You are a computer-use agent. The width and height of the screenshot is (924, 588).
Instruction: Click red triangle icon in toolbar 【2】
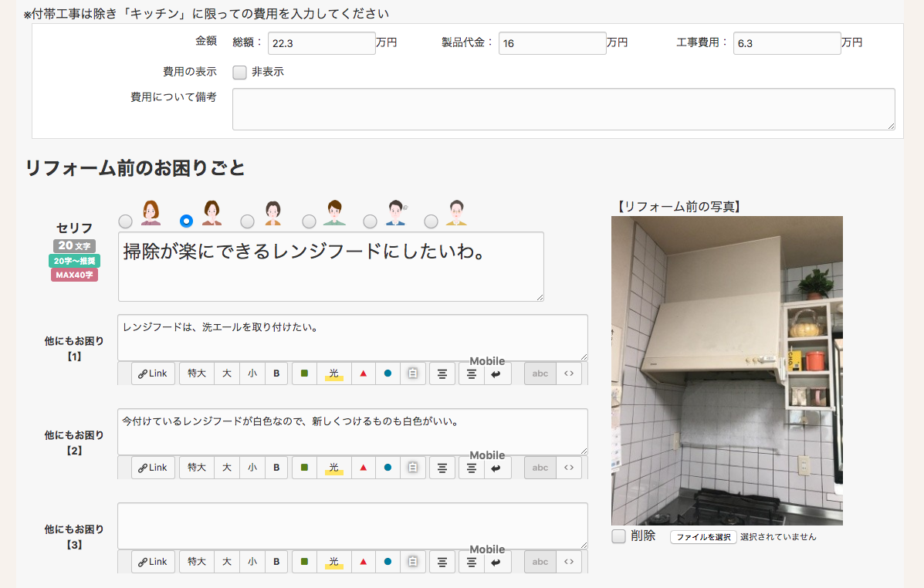pyautogui.click(x=363, y=468)
